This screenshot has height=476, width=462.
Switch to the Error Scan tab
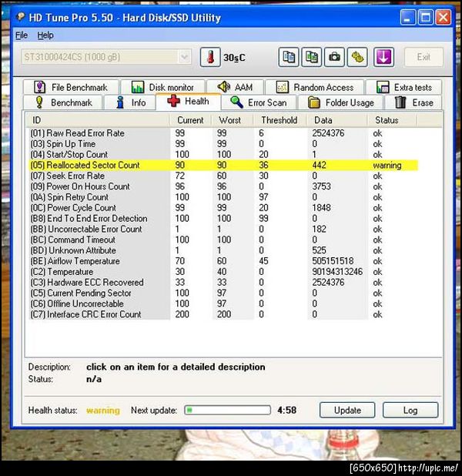[259, 102]
